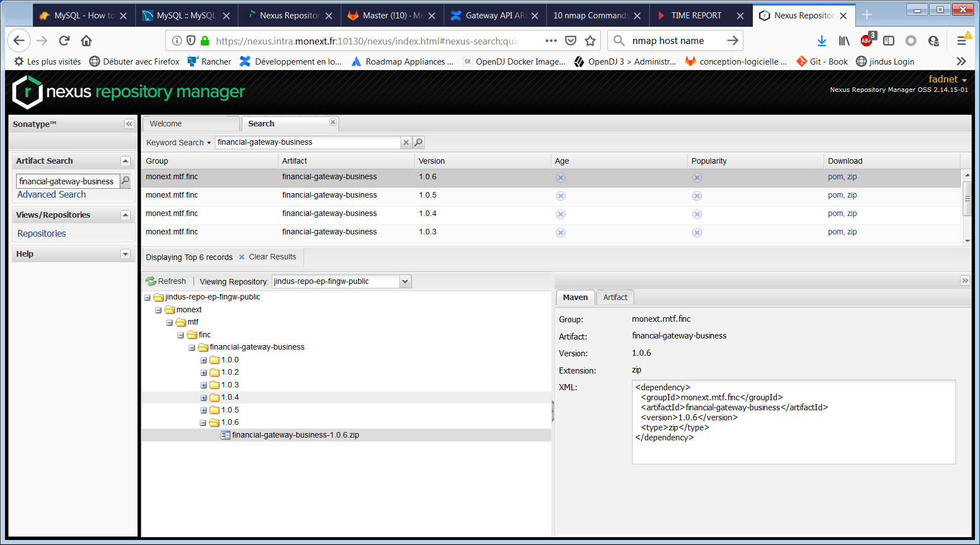The image size is (980, 545).
Task: Clear the keyword search field with X icon
Action: click(x=406, y=143)
